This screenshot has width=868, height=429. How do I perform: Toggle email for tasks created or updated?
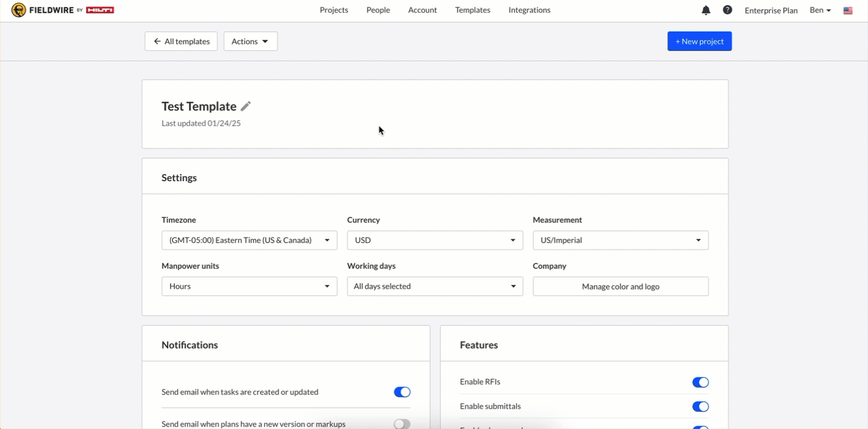pos(402,392)
